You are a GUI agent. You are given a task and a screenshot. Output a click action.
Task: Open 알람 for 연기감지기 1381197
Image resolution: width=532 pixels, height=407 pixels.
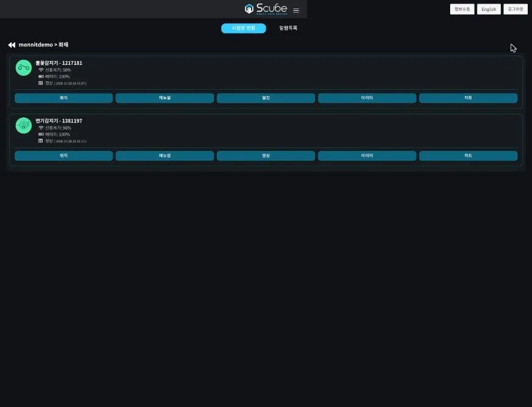point(266,156)
